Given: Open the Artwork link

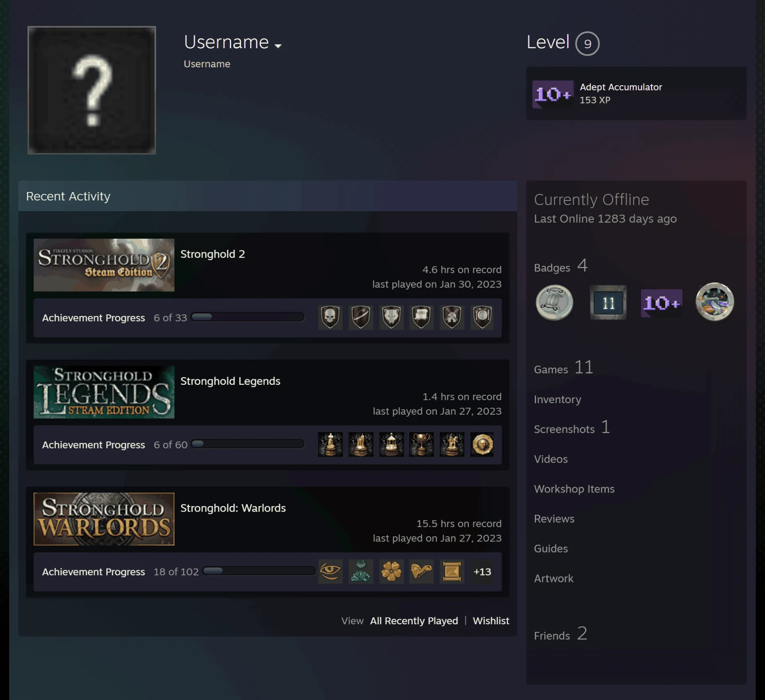Looking at the screenshot, I should pos(553,578).
